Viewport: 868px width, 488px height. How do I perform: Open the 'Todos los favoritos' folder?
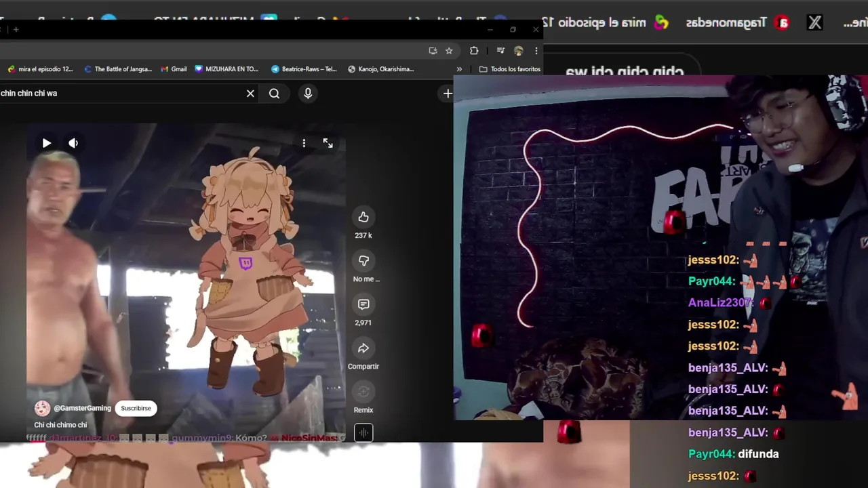(x=509, y=69)
